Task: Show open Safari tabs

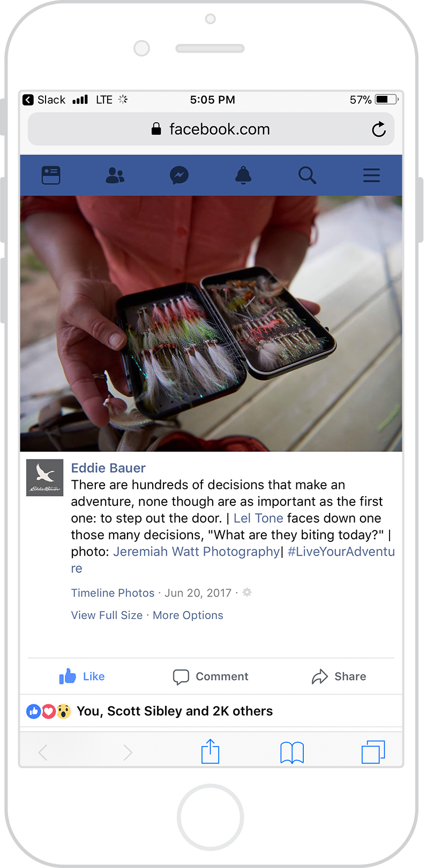Action: click(373, 752)
